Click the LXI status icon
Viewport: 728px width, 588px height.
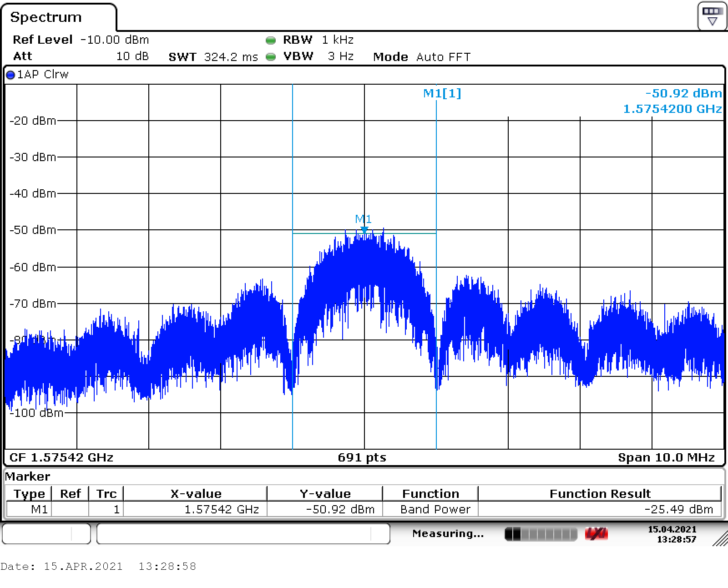[597, 533]
